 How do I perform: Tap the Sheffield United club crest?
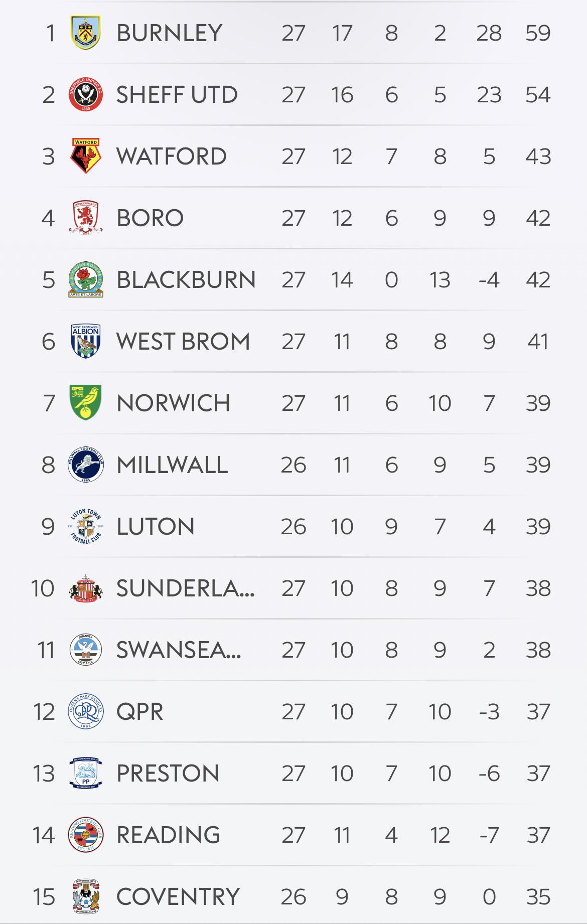[86, 94]
